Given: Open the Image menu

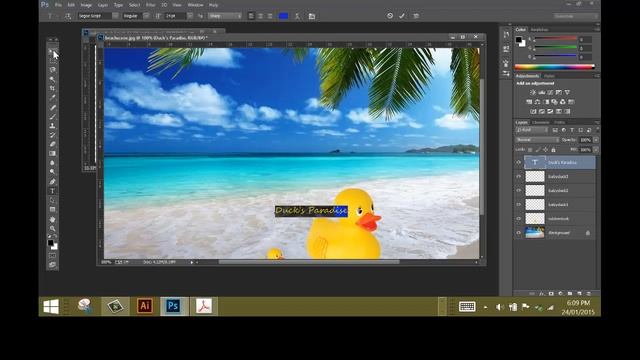Looking at the screenshot, I should (86, 5).
